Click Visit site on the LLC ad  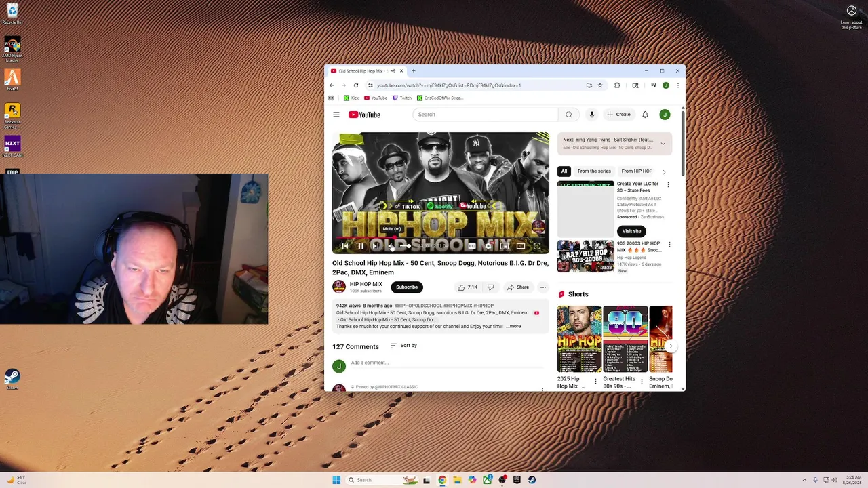point(631,231)
